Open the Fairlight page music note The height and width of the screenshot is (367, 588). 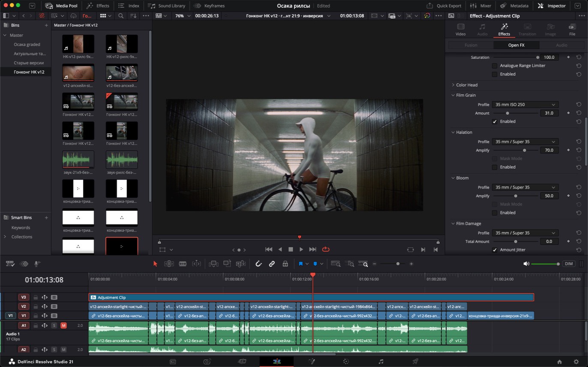coord(381,361)
